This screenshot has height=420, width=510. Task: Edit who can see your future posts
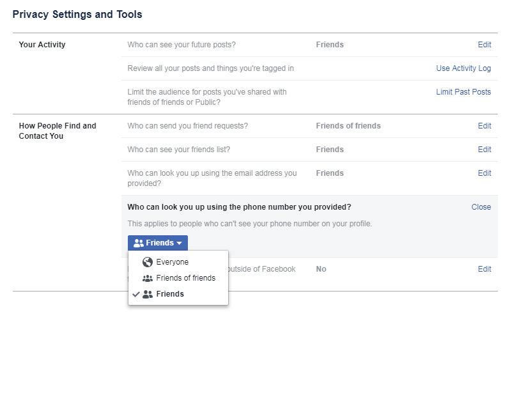(x=484, y=45)
